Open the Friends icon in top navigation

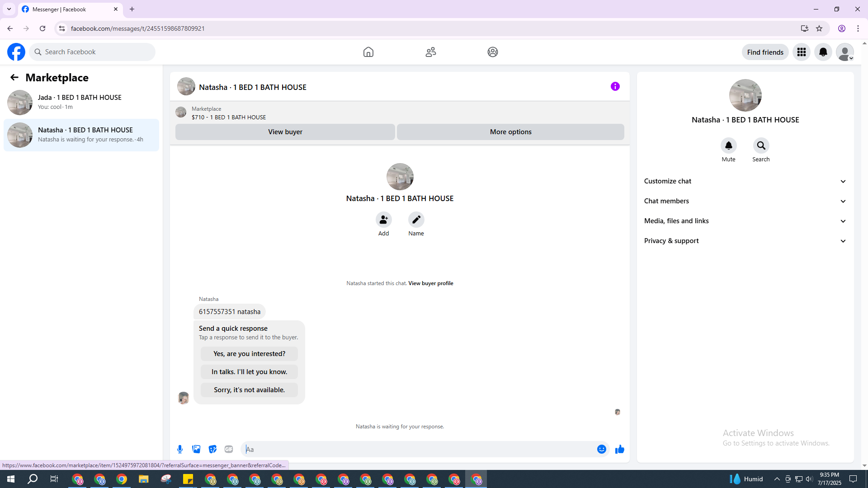(x=431, y=52)
